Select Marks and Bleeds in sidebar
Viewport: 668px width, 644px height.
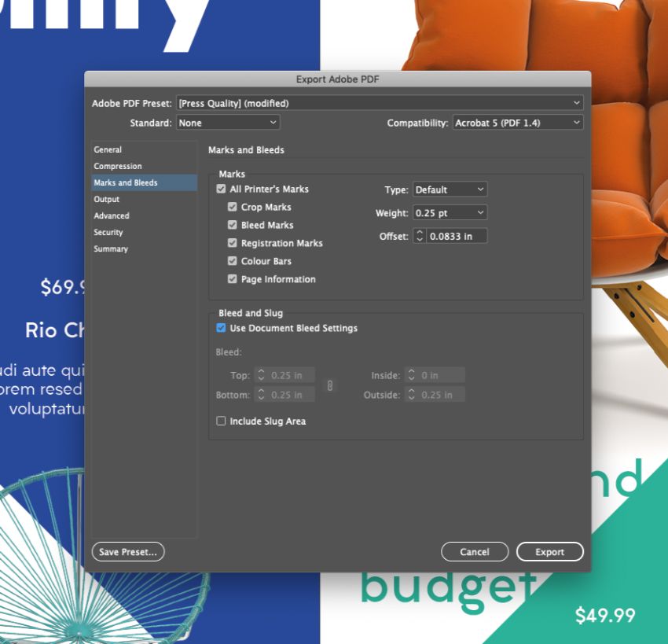click(144, 182)
